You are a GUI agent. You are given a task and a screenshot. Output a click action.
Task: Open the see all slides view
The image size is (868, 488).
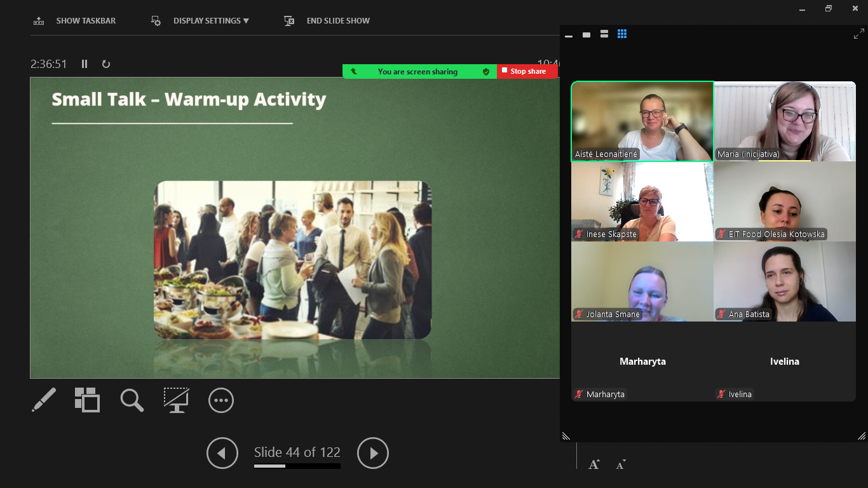(88, 400)
